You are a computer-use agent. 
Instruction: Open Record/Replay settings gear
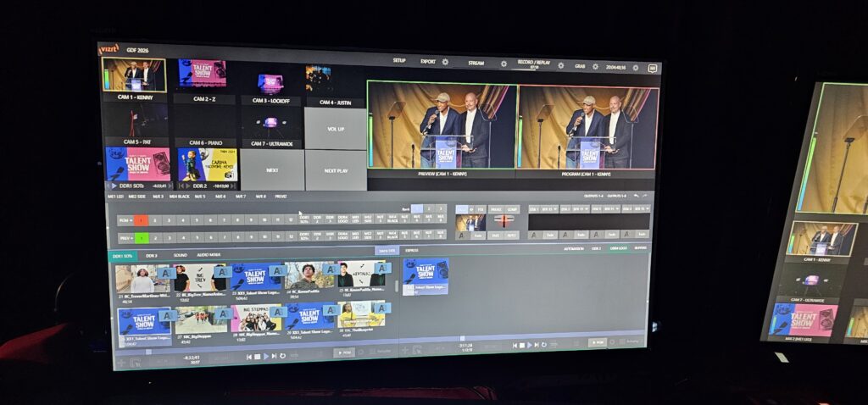coord(561,65)
